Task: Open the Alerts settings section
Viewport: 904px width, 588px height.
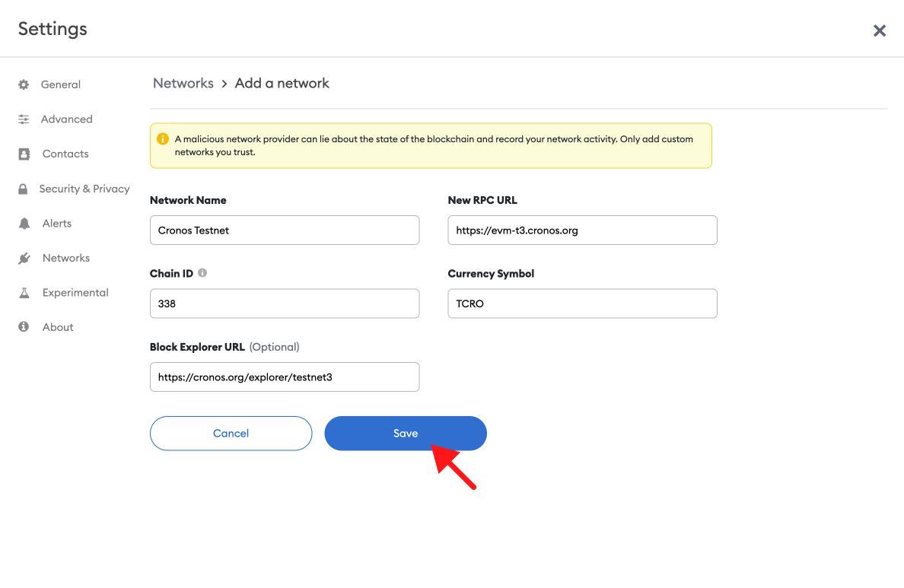Action: click(56, 223)
